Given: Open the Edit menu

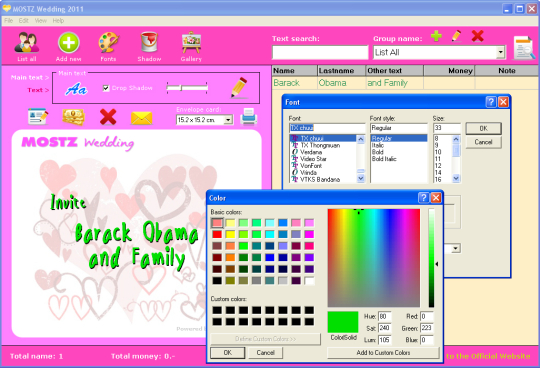Looking at the screenshot, I should tap(23, 21).
